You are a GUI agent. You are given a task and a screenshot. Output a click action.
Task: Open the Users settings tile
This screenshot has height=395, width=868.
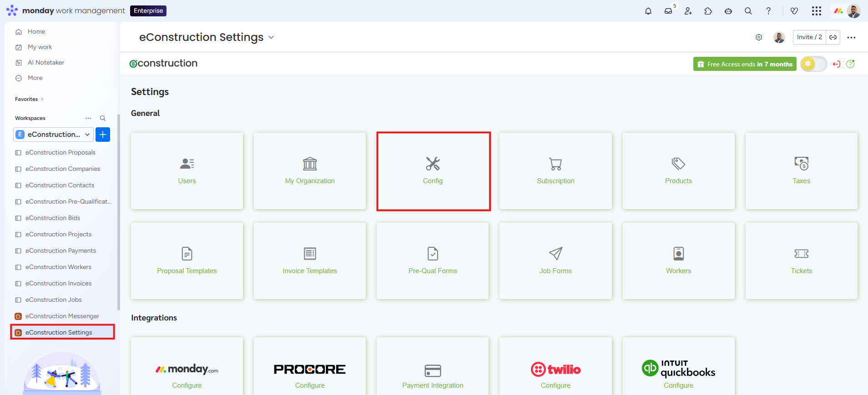pyautogui.click(x=187, y=171)
